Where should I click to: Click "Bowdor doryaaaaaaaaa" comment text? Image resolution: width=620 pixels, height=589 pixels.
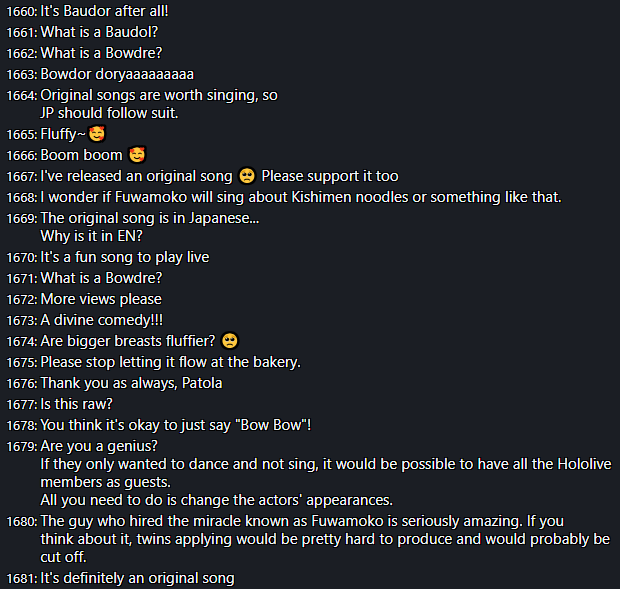click(117, 74)
